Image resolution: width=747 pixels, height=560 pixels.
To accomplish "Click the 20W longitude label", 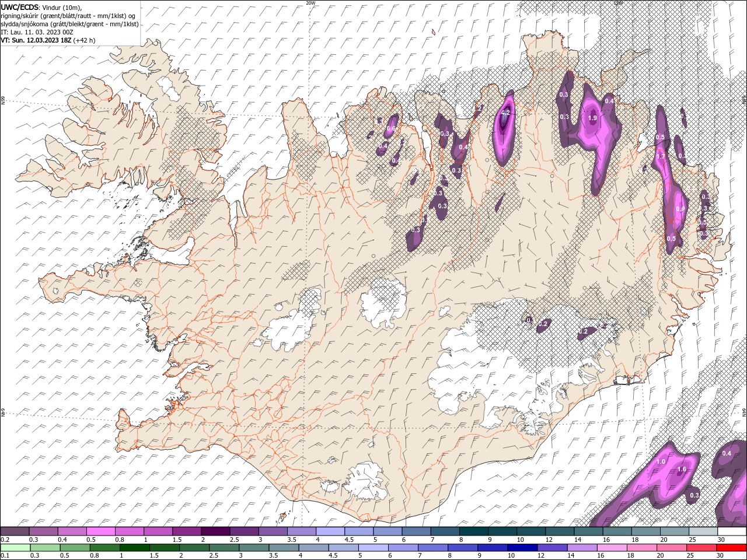I will pos(310,3).
